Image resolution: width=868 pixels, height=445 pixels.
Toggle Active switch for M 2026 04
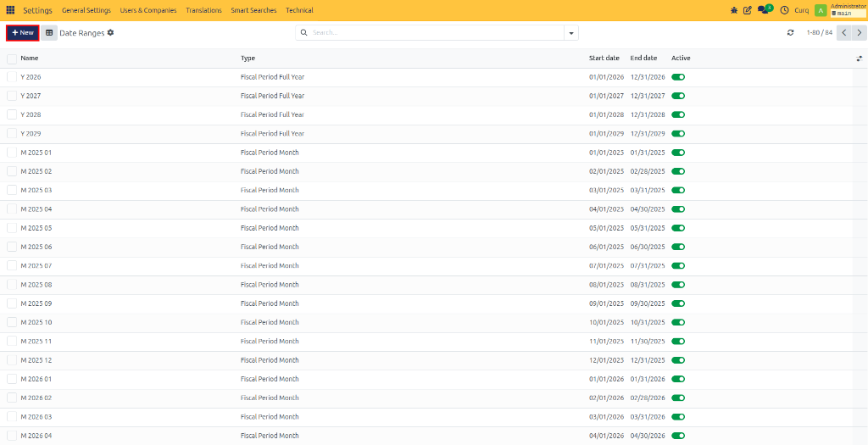[678, 436]
